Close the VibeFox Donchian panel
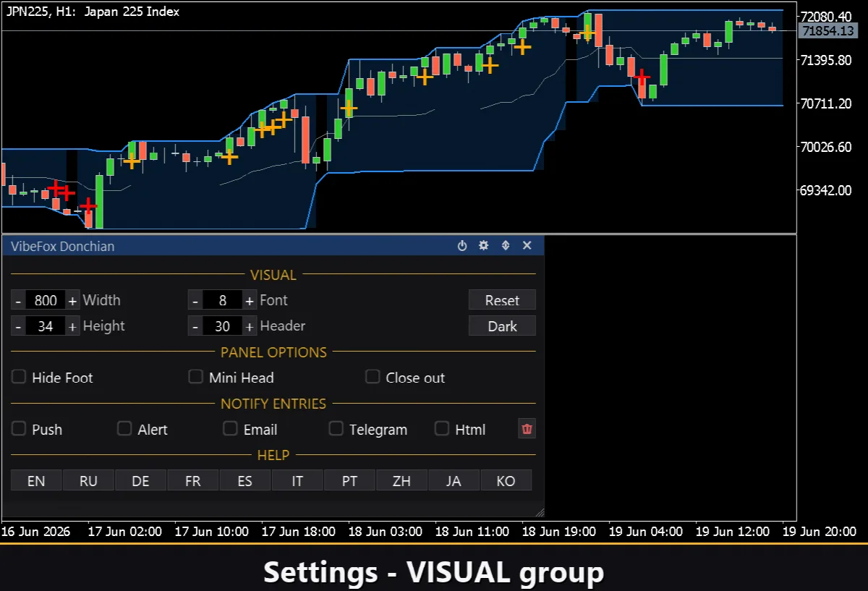 pos(527,246)
